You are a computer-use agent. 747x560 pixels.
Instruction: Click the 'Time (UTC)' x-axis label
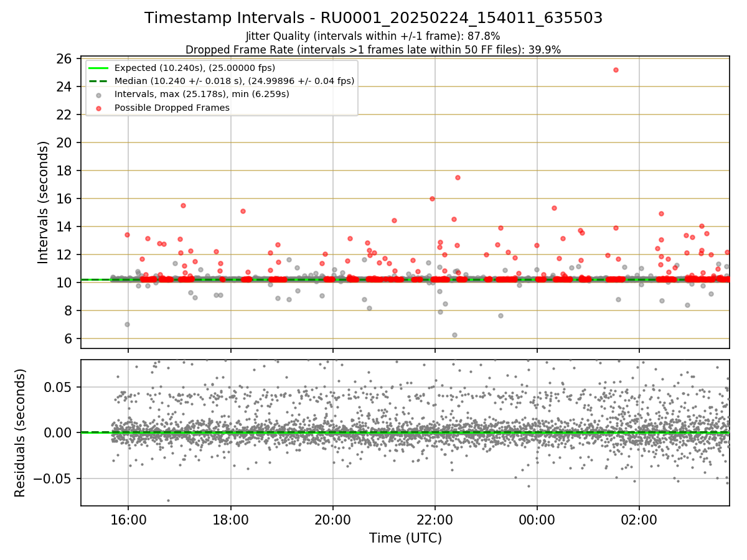tap(405, 538)
